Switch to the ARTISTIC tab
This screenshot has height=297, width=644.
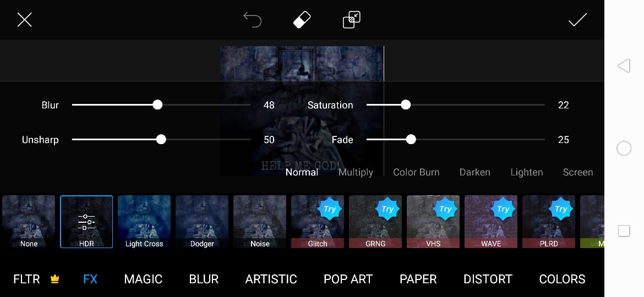coord(271,279)
